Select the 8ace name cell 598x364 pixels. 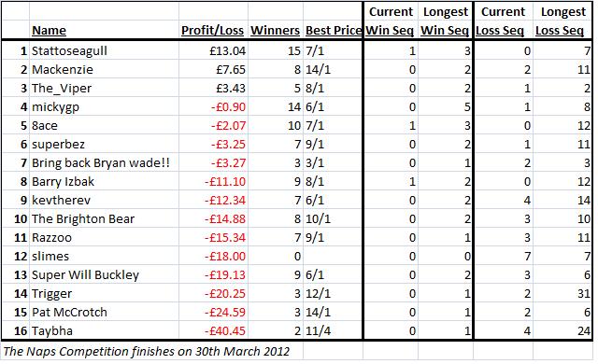(104, 125)
